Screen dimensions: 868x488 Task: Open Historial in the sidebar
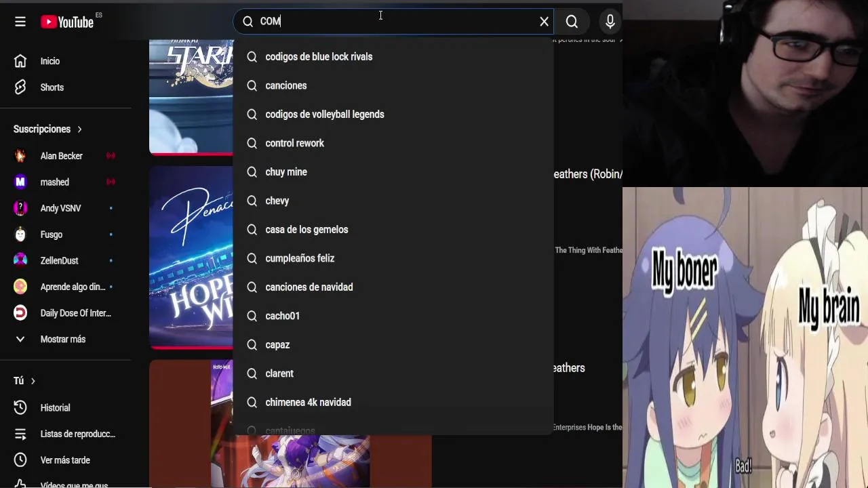65,407
